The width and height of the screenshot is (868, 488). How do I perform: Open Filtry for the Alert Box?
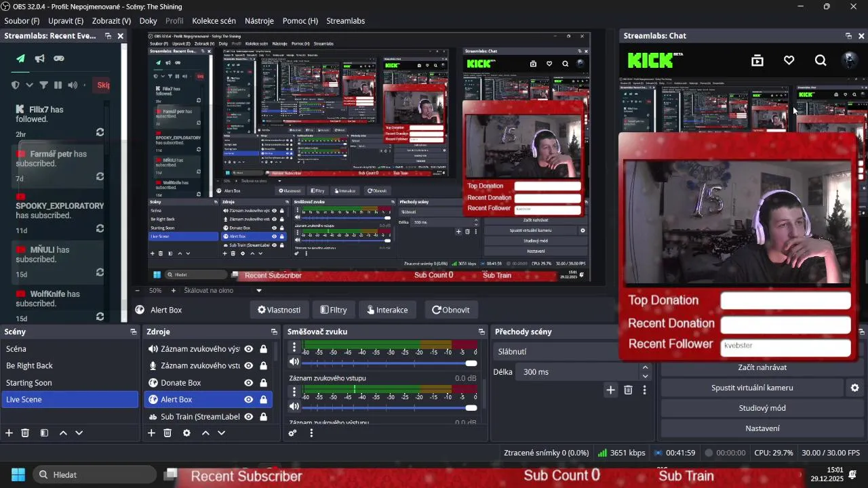pyautogui.click(x=333, y=310)
